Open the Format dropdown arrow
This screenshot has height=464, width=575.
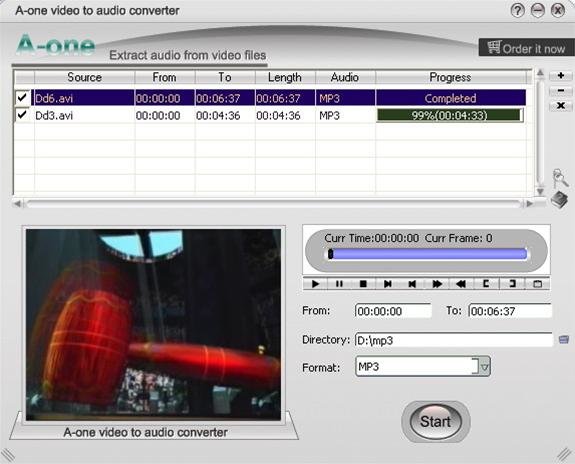coord(484,366)
